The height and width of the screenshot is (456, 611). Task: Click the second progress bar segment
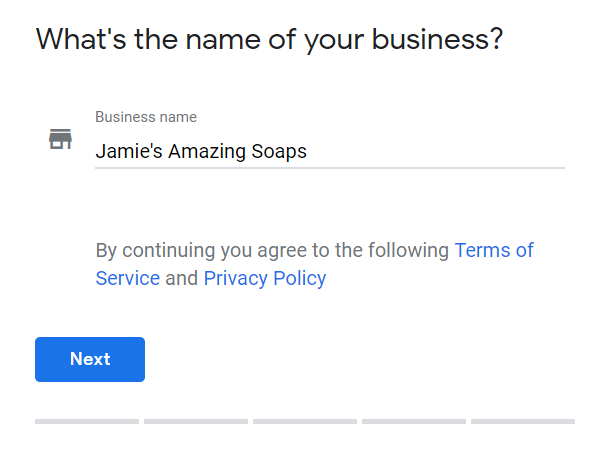click(x=196, y=421)
